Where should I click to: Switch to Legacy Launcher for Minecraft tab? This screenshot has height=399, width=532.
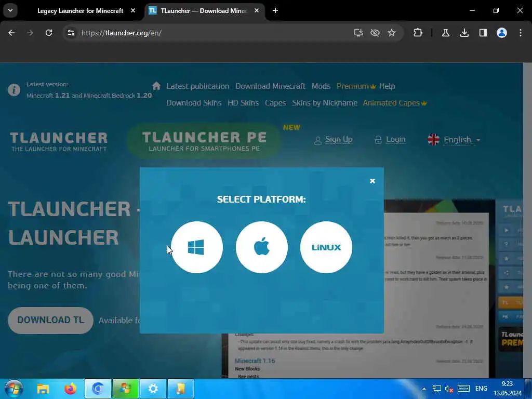pyautogui.click(x=80, y=11)
